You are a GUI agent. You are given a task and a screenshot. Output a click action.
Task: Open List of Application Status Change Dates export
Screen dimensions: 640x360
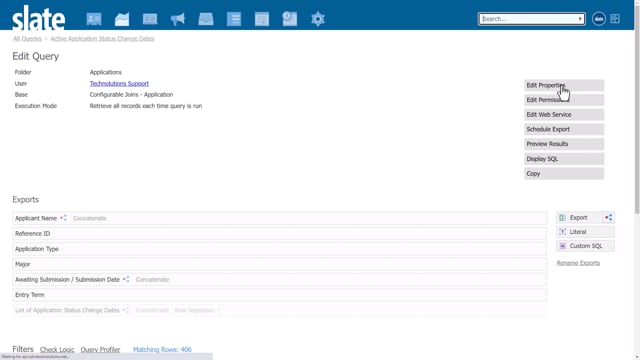coord(280,310)
